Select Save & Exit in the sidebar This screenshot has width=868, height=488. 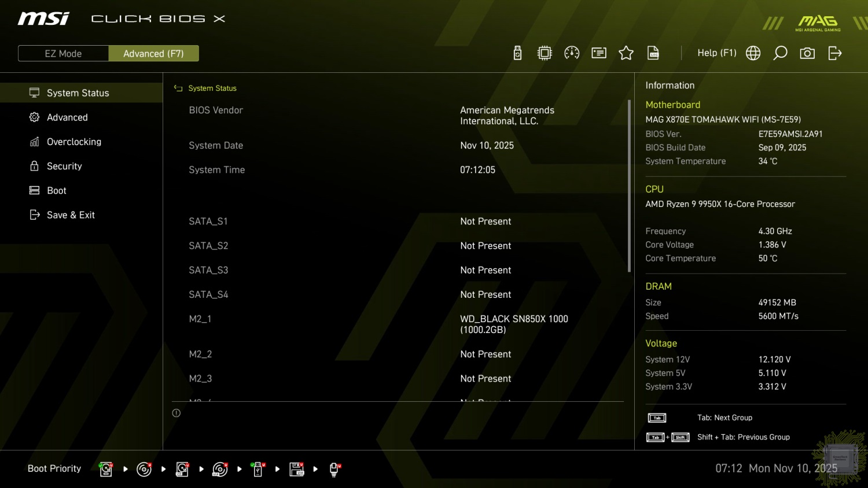pyautogui.click(x=71, y=215)
